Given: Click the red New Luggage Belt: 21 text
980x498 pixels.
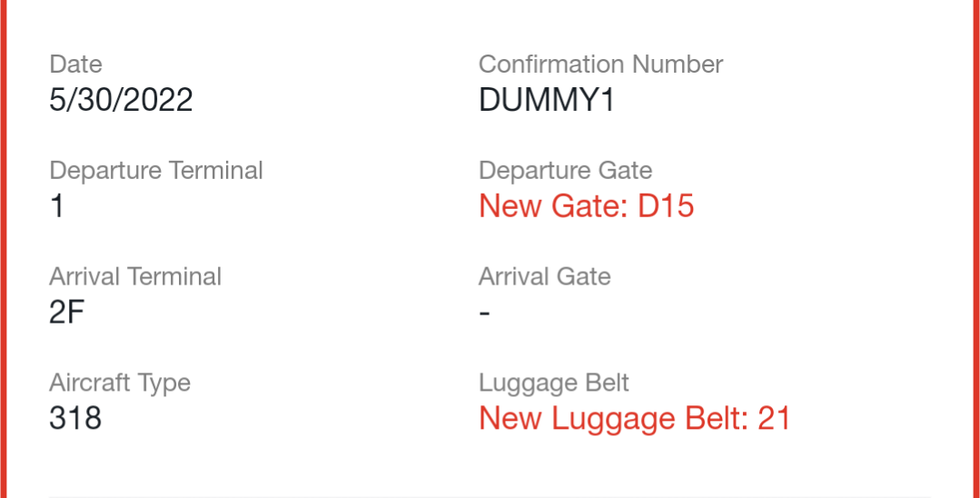Looking at the screenshot, I should 635,419.
